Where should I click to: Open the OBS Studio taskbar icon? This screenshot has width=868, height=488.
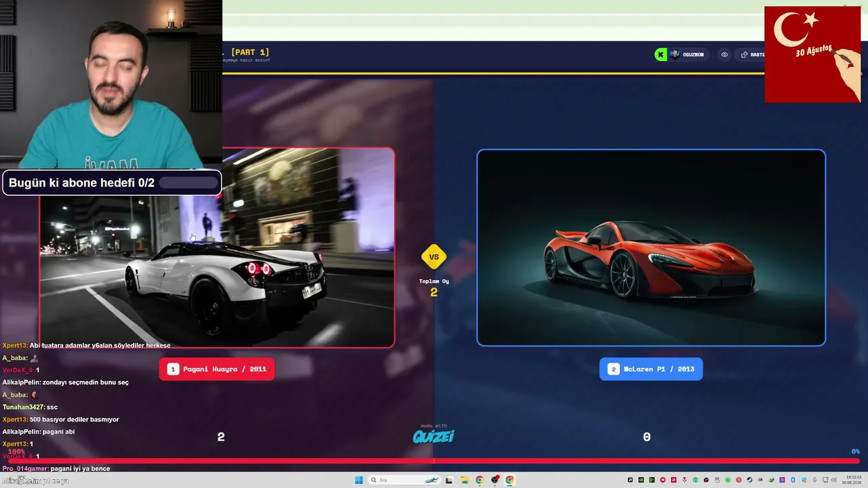(495, 481)
